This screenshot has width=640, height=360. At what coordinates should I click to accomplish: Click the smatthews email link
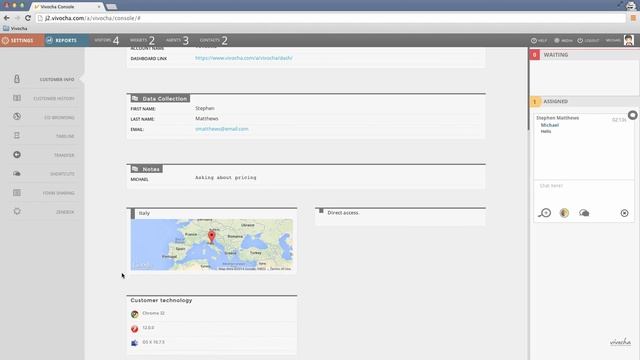click(x=222, y=129)
